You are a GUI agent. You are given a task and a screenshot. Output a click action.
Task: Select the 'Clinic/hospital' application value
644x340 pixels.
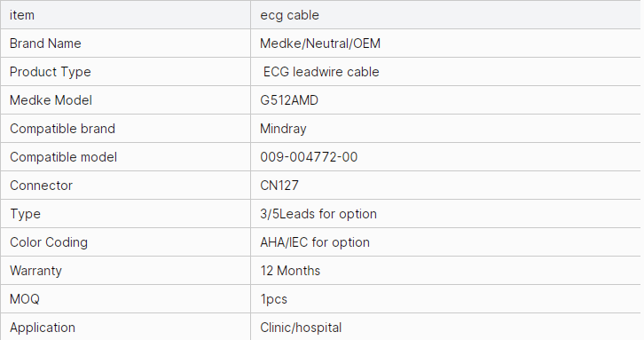click(301, 328)
